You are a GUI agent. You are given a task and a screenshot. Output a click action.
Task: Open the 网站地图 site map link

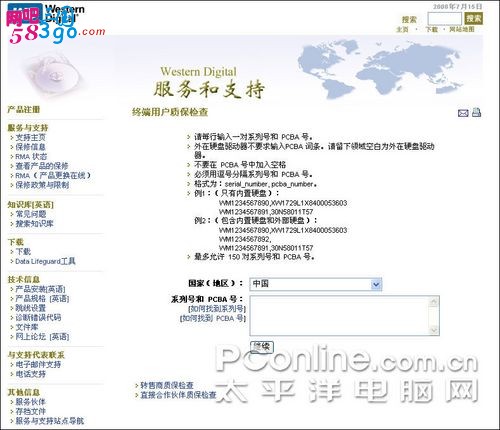pyautogui.click(x=462, y=29)
